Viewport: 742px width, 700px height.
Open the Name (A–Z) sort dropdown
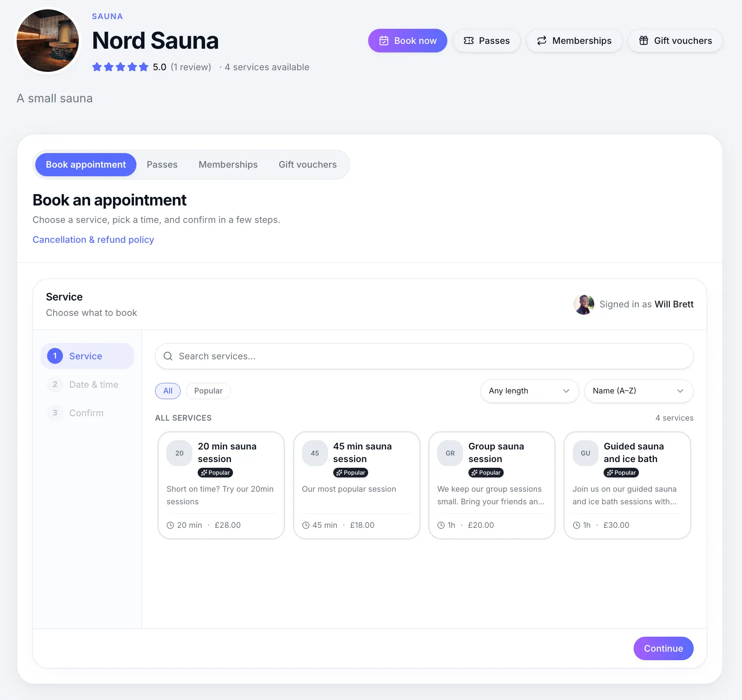pos(639,391)
